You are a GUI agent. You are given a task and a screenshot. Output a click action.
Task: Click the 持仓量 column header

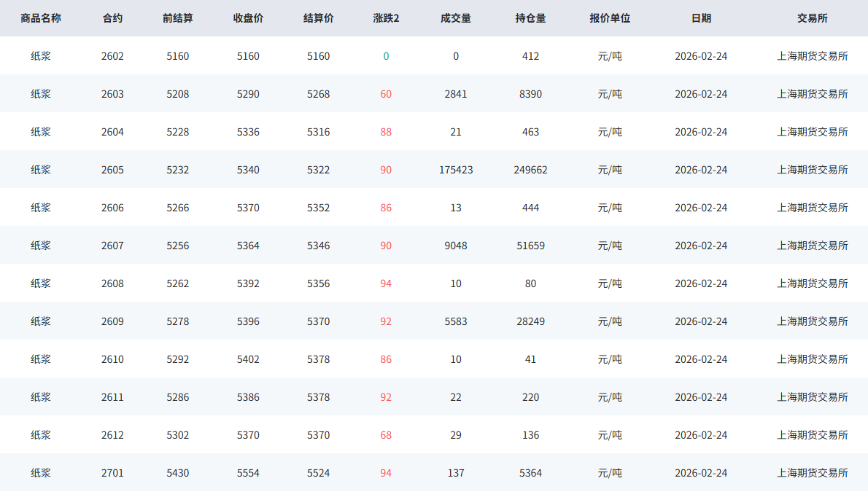(530, 18)
